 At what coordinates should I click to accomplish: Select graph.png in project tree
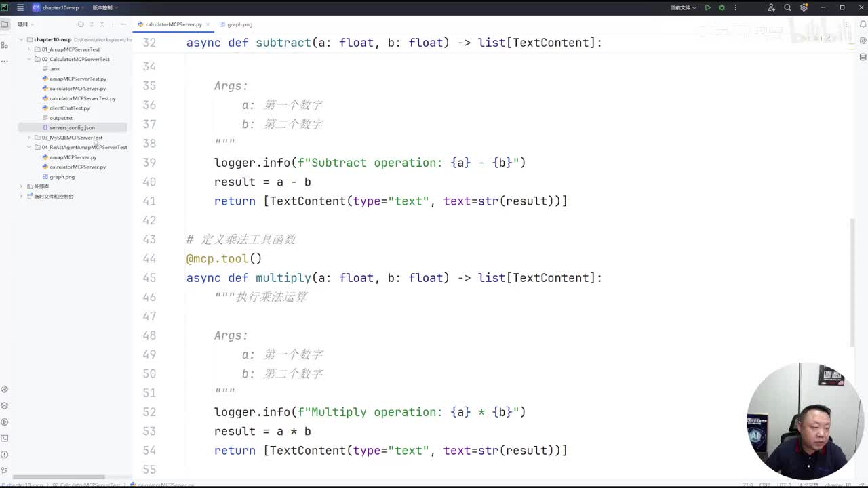(x=58, y=177)
